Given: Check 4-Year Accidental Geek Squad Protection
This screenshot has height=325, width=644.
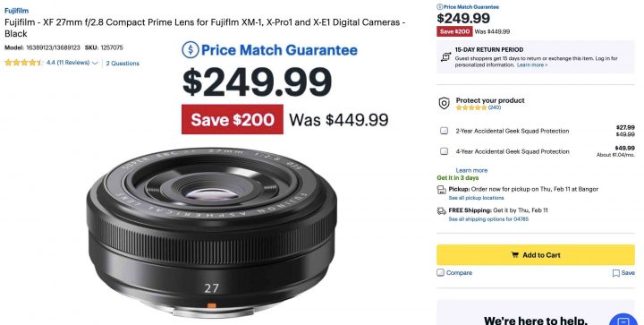Looking at the screenshot, I should (x=444, y=151).
